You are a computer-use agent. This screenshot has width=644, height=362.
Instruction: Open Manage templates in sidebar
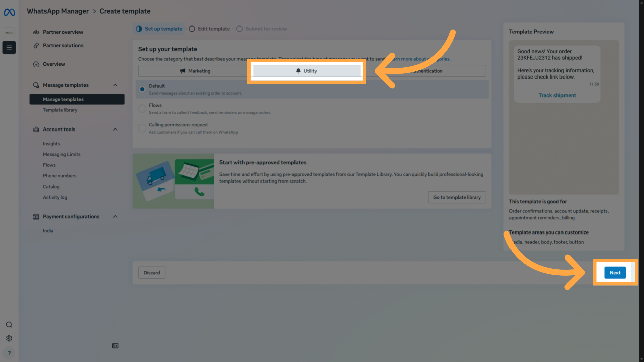(77, 99)
